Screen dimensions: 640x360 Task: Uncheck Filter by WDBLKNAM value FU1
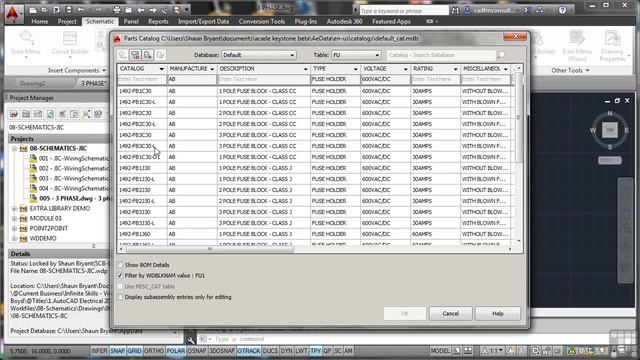120,276
